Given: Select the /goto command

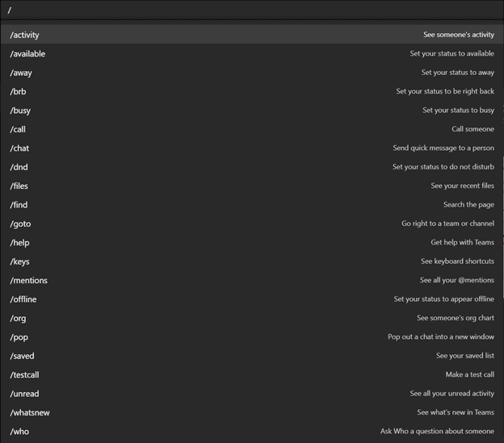Looking at the screenshot, I should 252,224.
